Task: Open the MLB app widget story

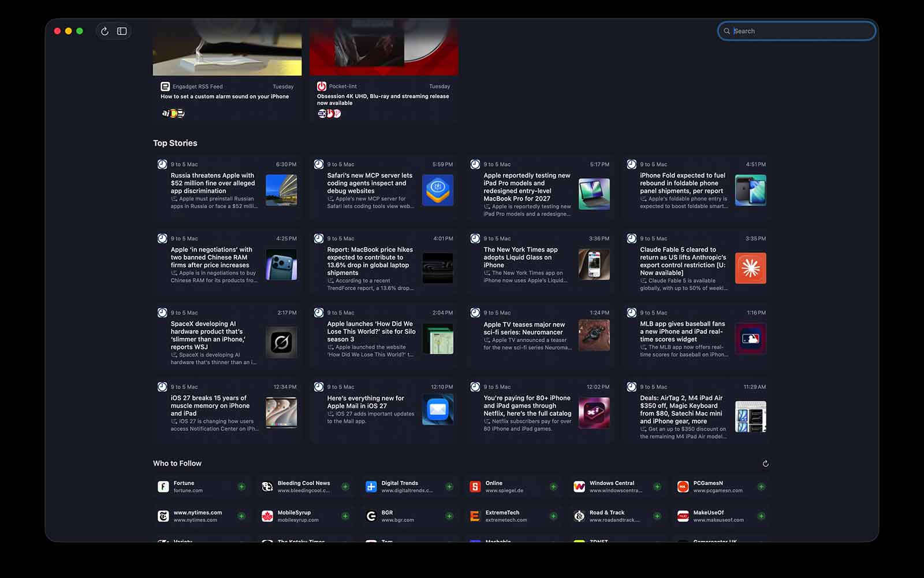Action: click(696, 336)
